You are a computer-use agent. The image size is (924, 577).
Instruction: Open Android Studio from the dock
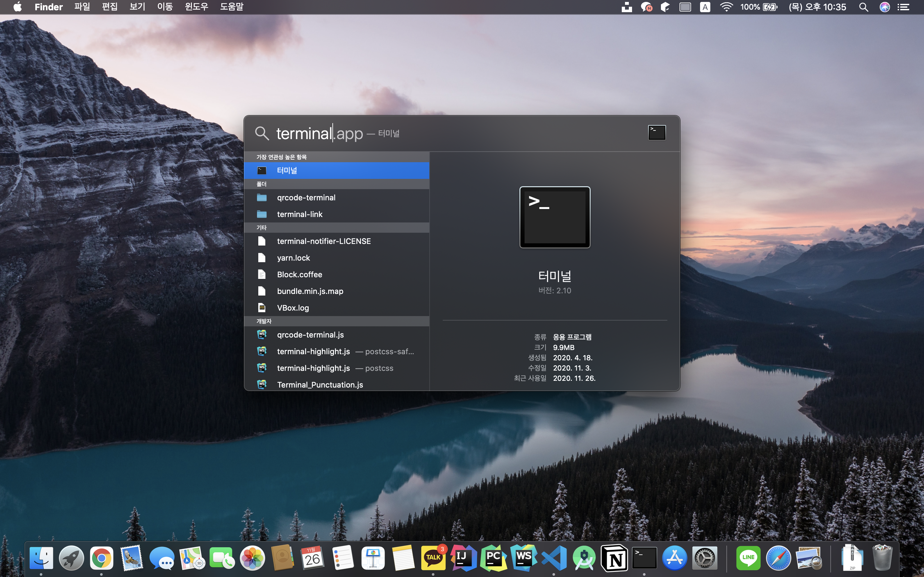(x=584, y=558)
